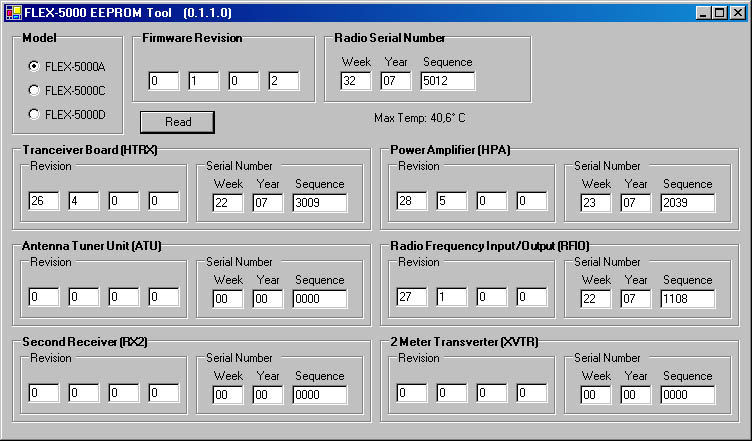This screenshot has height=441, width=752.
Task: Select RX2 Serial Number Week field
Action: 228,395
